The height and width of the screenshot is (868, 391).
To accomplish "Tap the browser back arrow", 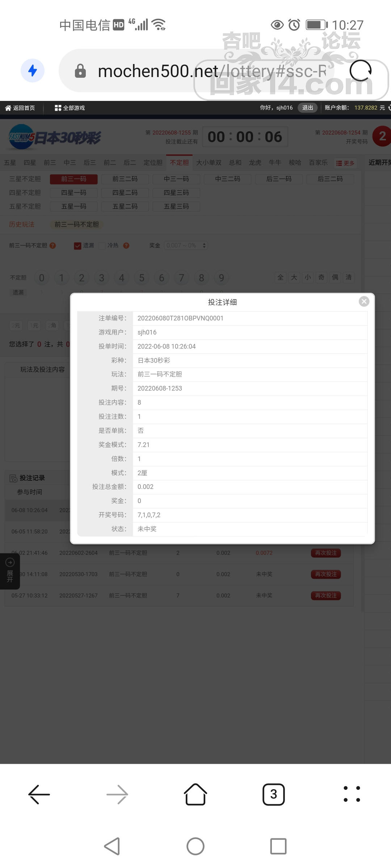I will point(39,795).
